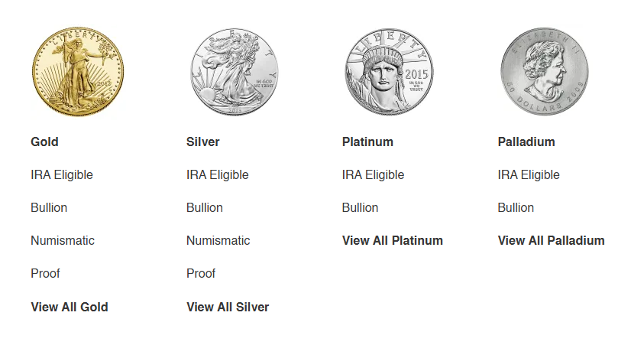This screenshot has height=345, width=644.
Task: Open the Palladium category heading
Action: point(526,142)
